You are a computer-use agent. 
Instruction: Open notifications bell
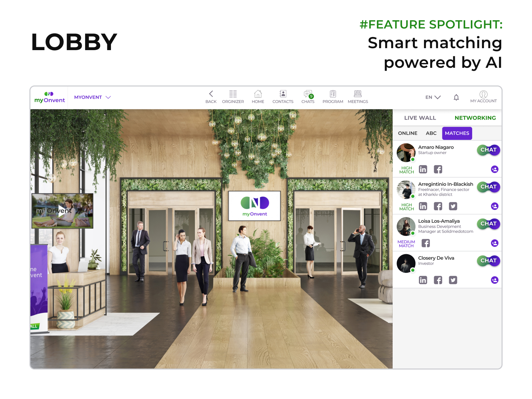[456, 97]
